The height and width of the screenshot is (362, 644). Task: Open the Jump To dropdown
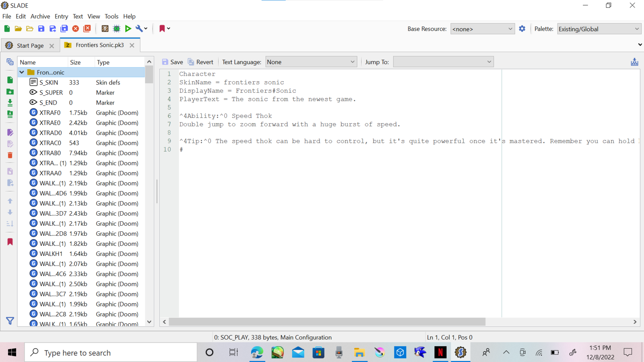(443, 62)
